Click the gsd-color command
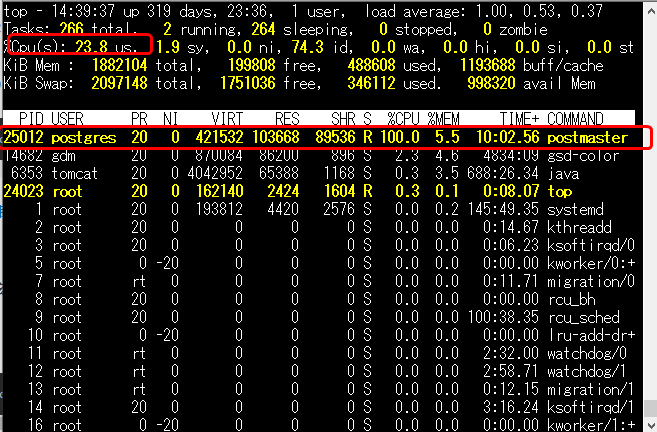Screen dimensions: 657x432 point(583,156)
